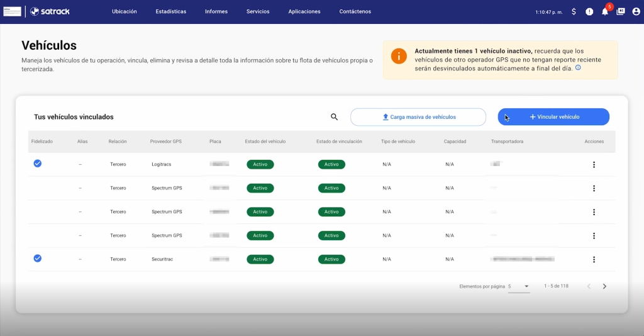Click the header clock showing 1:10:47 p. m.
This screenshot has width=644, height=336.
pos(548,13)
